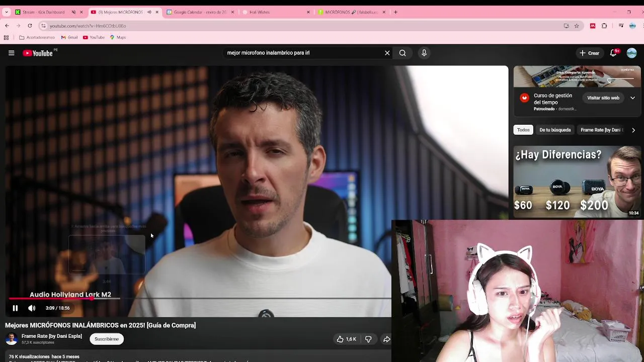Pause the playing video
The width and height of the screenshot is (644, 362).
(x=15, y=308)
